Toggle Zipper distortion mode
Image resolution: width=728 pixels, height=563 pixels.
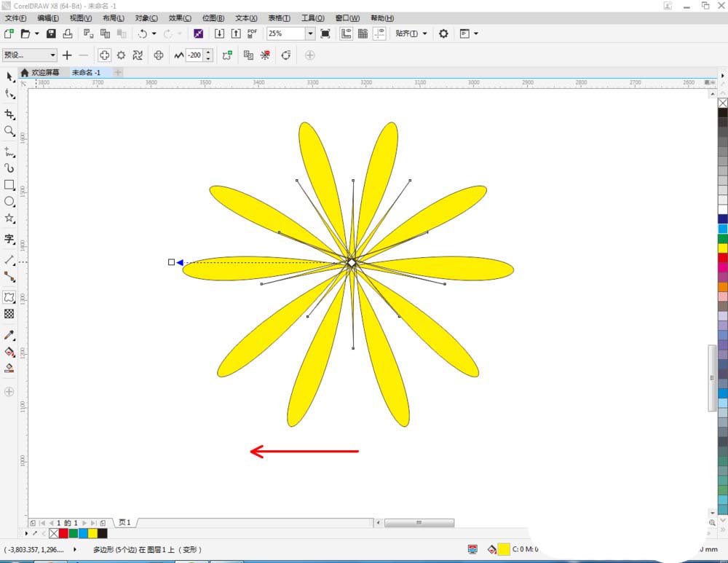(121, 55)
